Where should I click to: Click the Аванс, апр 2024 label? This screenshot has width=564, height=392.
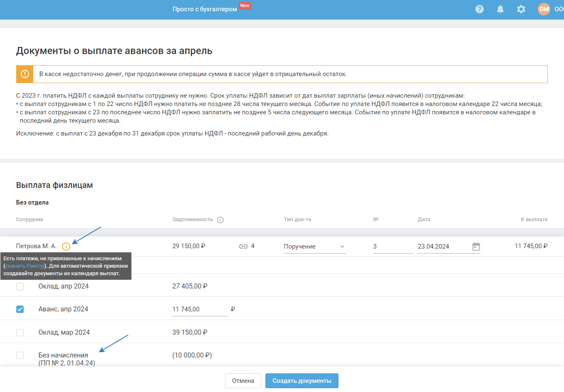point(63,309)
